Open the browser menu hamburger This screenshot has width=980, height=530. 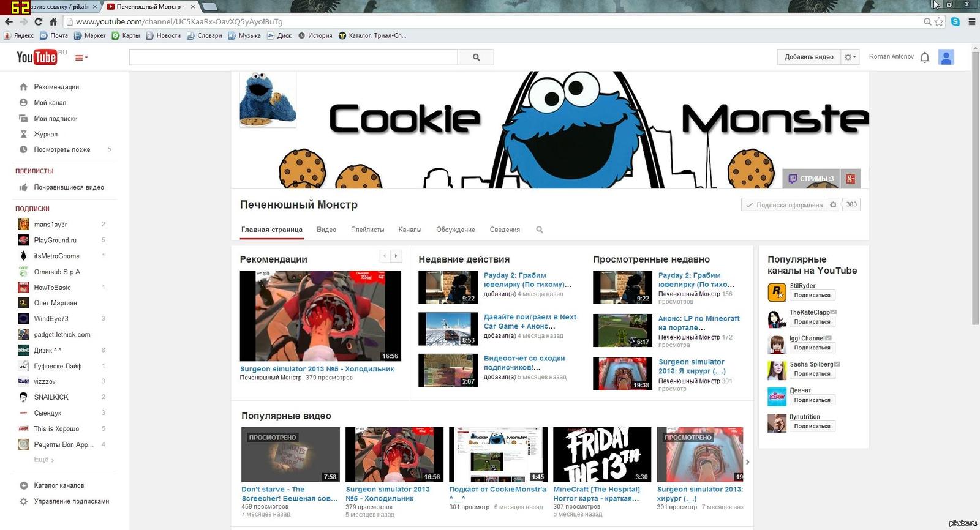[971, 21]
